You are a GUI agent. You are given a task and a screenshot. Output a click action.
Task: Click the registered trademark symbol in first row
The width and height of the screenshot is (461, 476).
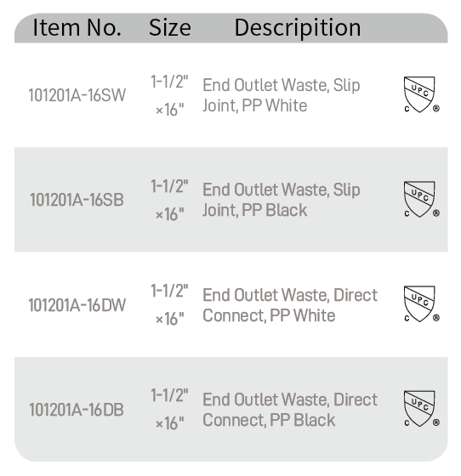tap(436, 109)
